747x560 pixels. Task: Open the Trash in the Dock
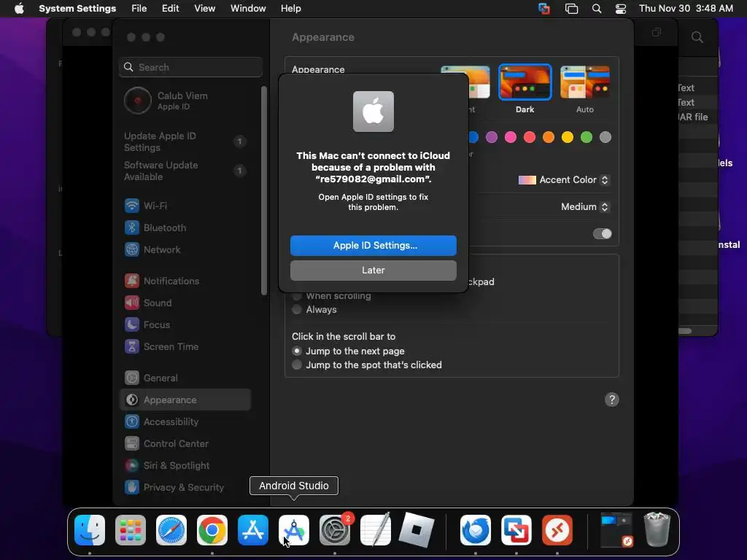pos(657,529)
